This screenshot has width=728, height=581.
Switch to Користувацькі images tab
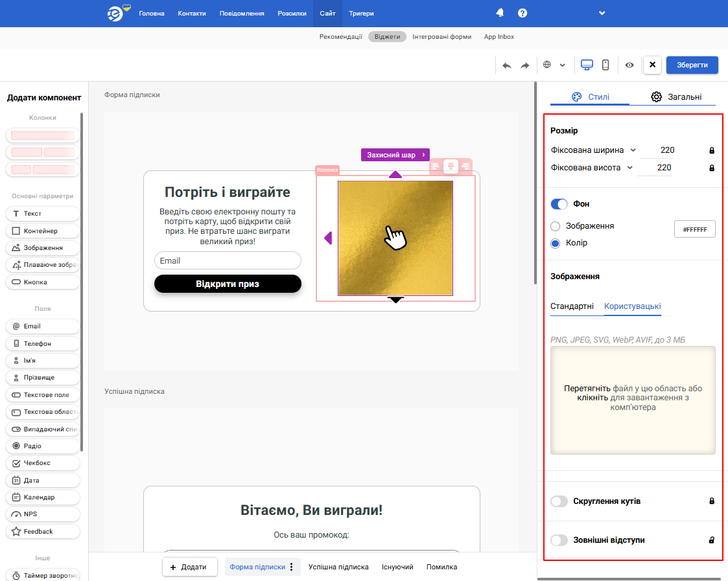click(x=632, y=306)
